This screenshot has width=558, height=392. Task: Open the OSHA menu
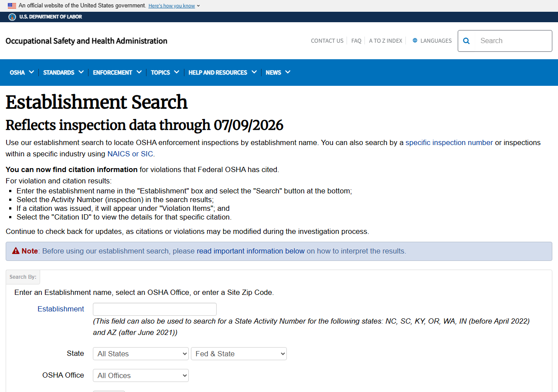pyautogui.click(x=22, y=72)
